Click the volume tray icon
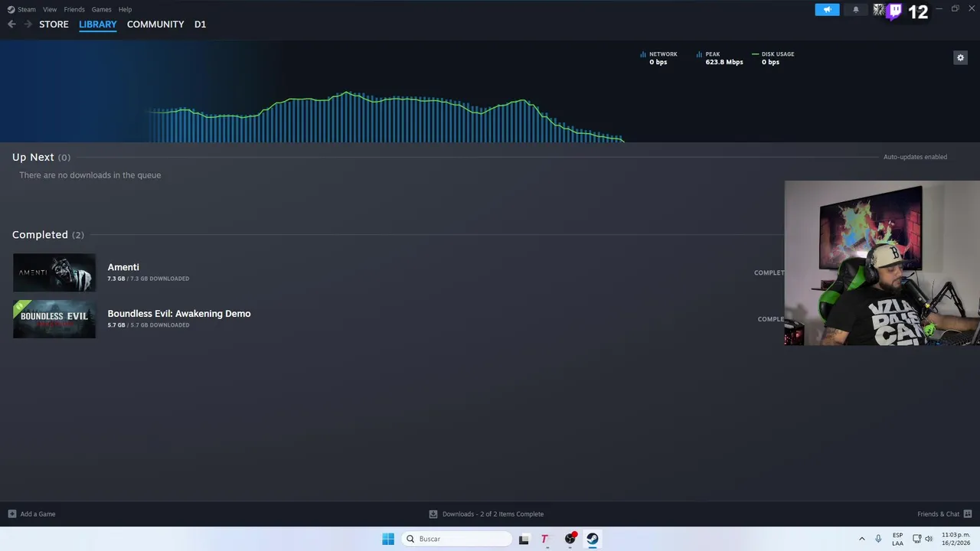 tap(929, 539)
